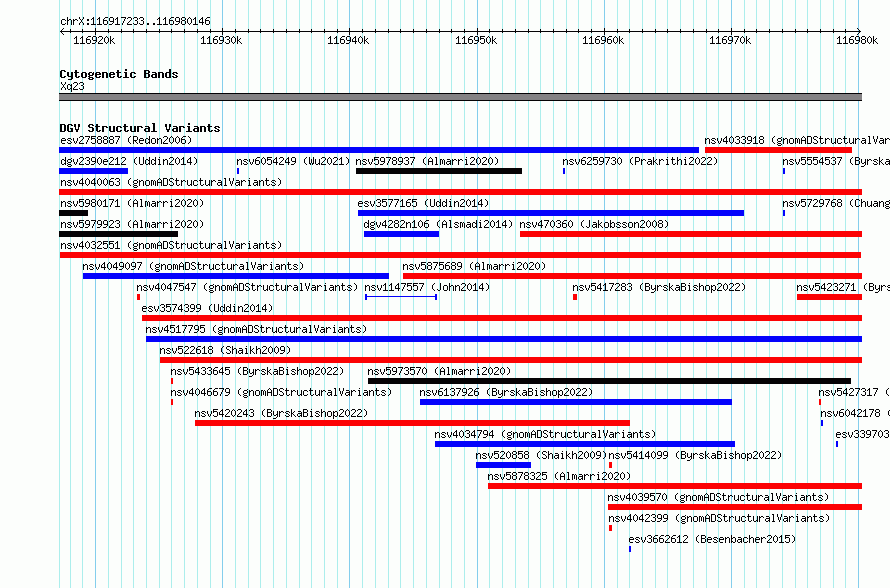This screenshot has height=588, width=890.
Task: Click nsv4049097 gnomAD variant label
Action: coord(194,266)
